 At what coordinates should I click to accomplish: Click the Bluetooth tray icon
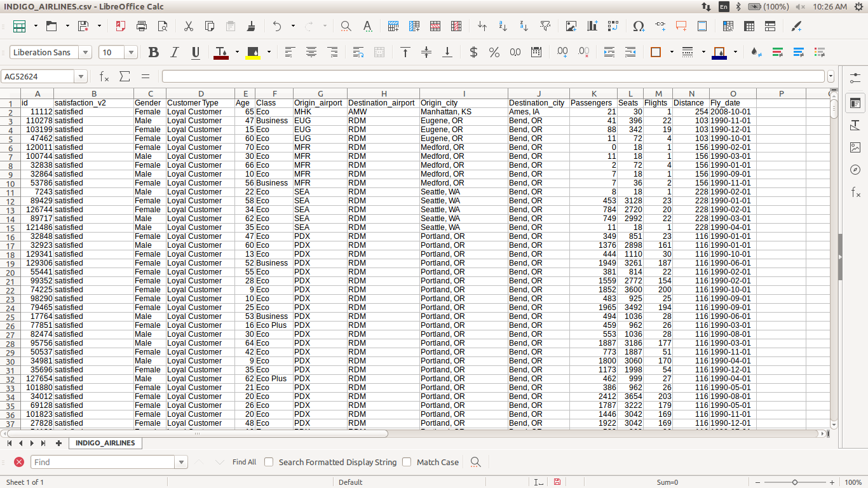click(738, 6)
